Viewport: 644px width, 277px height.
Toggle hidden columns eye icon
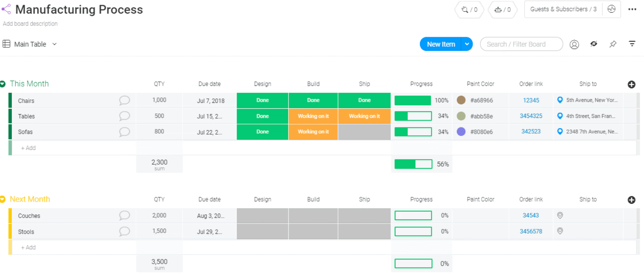[593, 44]
